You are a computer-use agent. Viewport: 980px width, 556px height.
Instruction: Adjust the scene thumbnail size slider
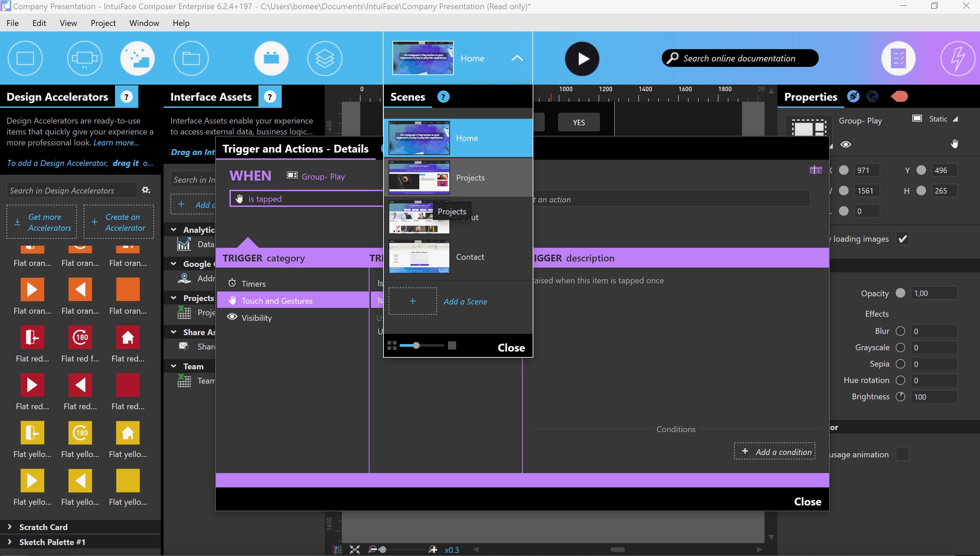point(416,346)
